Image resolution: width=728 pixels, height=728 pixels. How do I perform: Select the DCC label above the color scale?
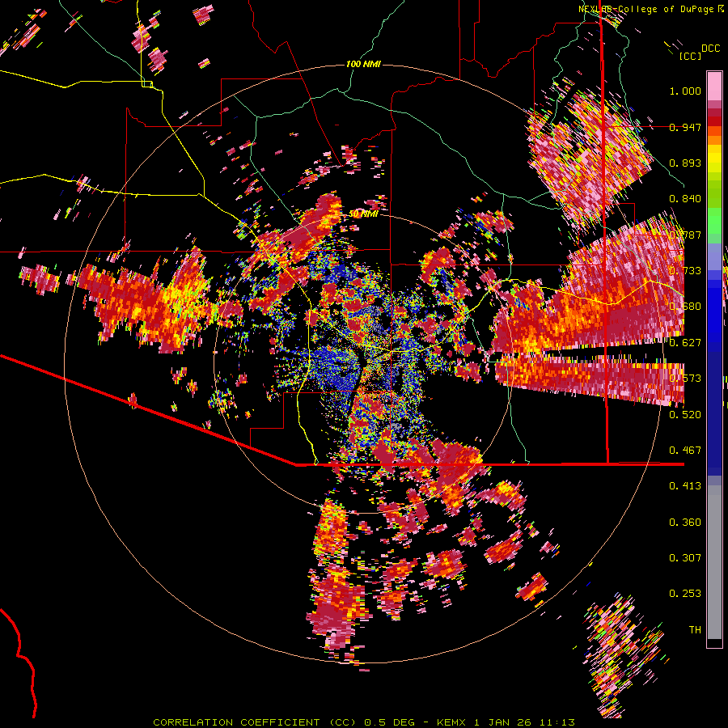[710, 49]
